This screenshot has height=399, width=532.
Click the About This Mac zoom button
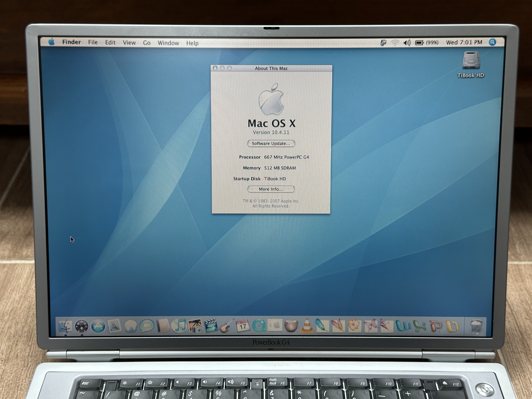pos(229,68)
